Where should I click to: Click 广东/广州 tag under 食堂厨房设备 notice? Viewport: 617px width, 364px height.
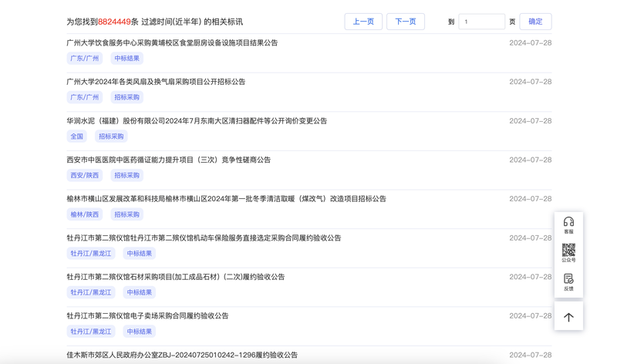pos(85,59)
